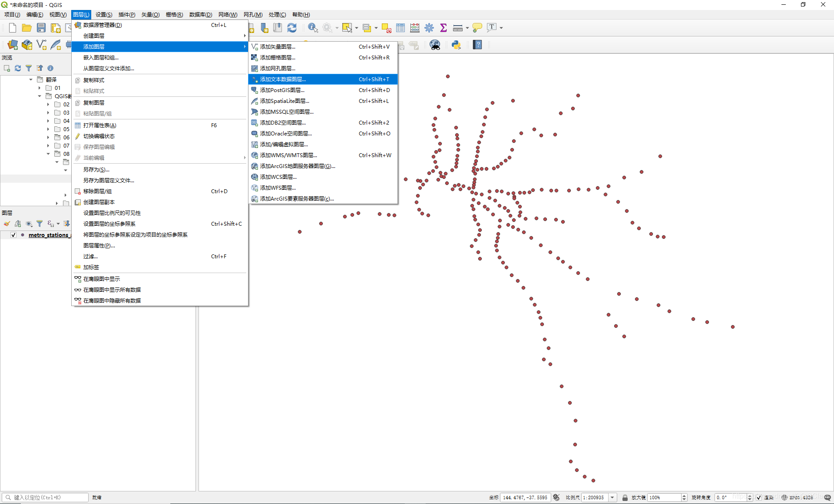Expand the 03 folder in browser tree
Screen dimensions: 834x504
(48, 112)
